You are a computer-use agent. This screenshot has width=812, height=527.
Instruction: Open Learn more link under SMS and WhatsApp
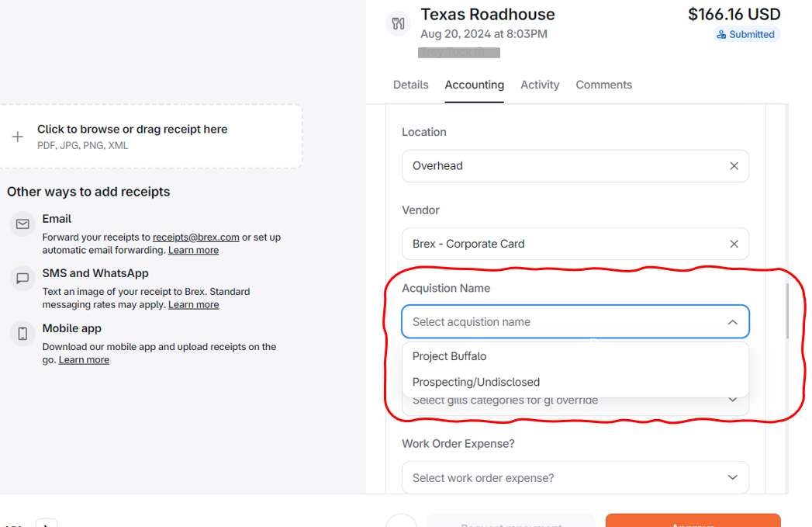[193, 305]
